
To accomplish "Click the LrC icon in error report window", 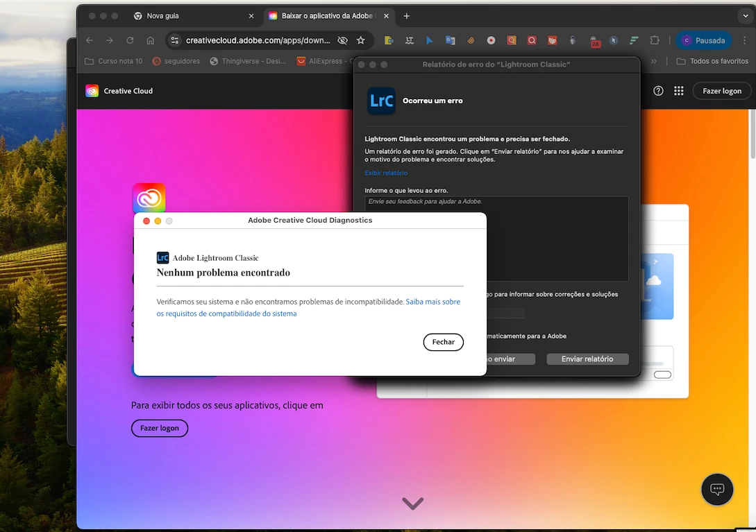I will (381, 101).
